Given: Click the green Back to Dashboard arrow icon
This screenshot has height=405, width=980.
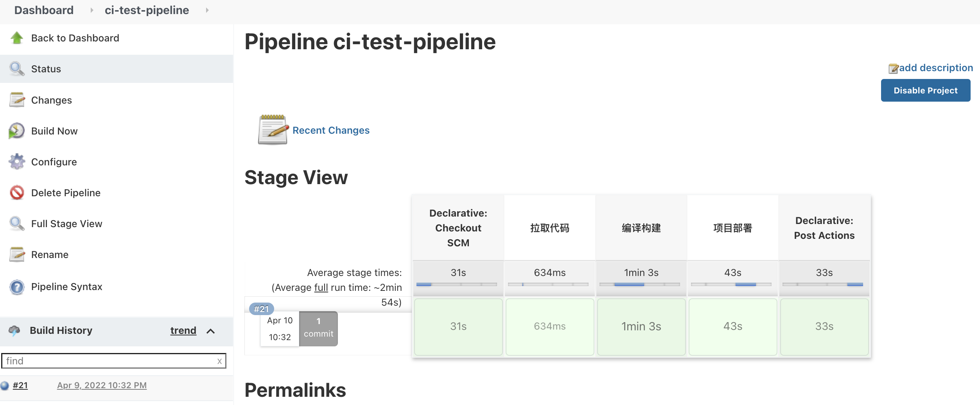Looking at the screenshot, I should tap(17, 38).
